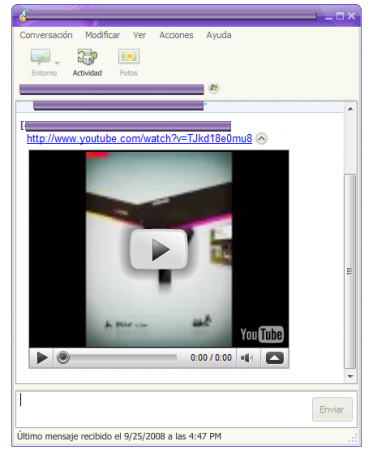Viewport: 373px width, 450px height.
Task: Click the Enviar button
Action: 332,409
